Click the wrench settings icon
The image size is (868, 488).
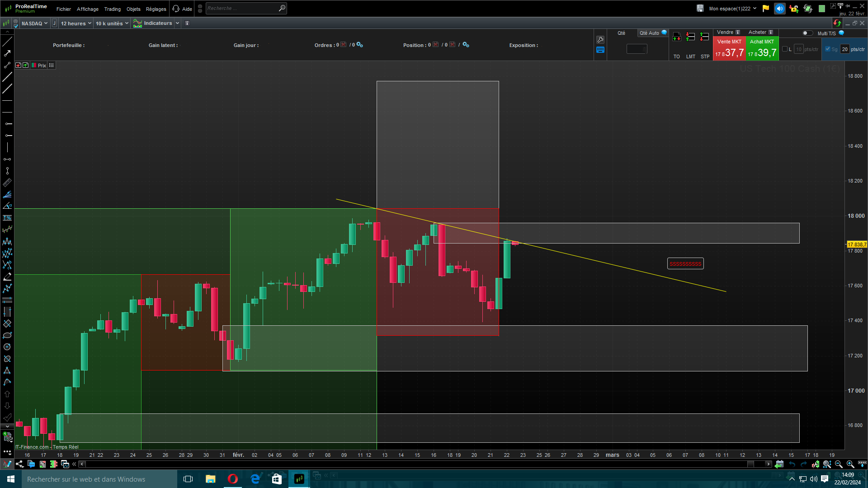click(600, 40)
